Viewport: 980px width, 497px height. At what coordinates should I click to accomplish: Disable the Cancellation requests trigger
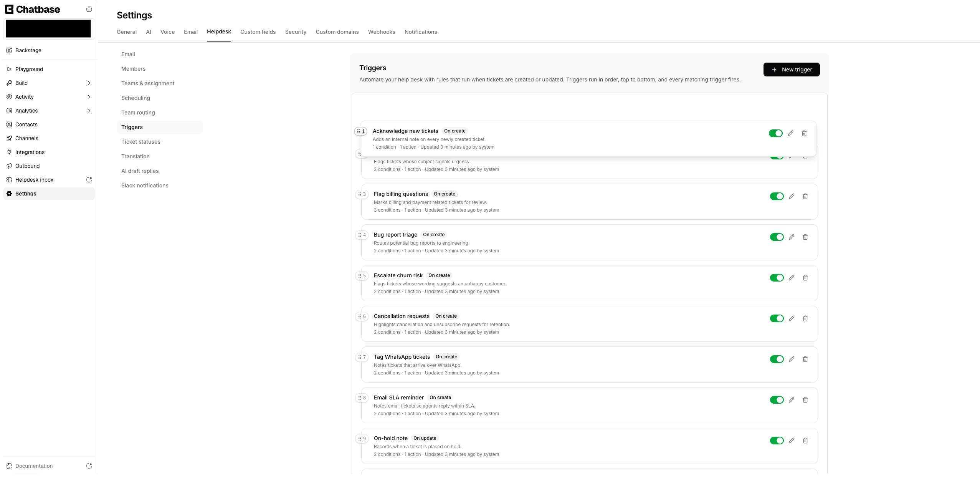coord(777,318)
